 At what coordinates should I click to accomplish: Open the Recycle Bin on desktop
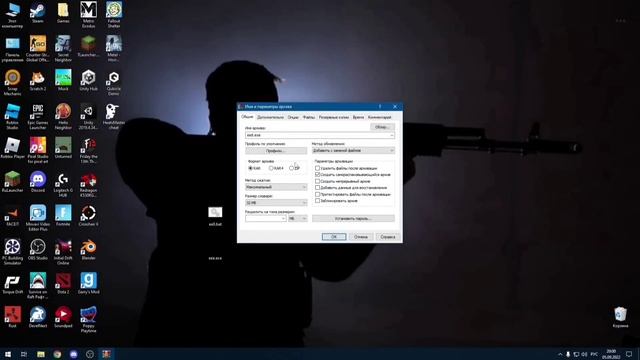[620, 318]
